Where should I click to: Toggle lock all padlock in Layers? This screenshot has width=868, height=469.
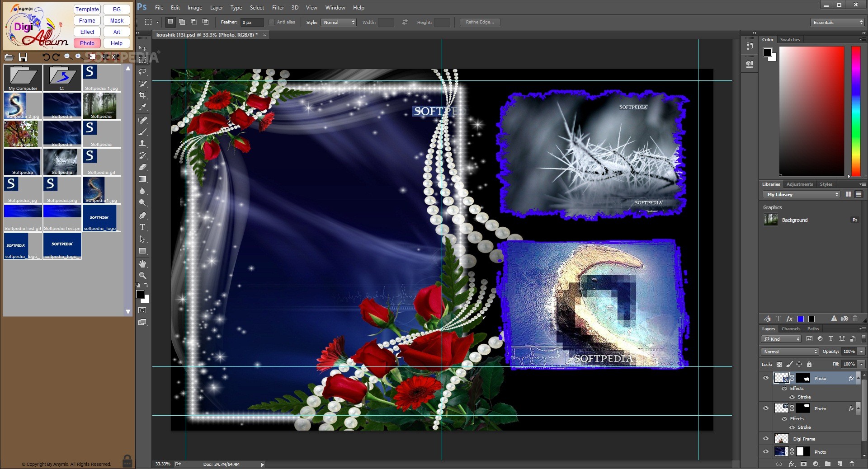(x=809, y=364)
